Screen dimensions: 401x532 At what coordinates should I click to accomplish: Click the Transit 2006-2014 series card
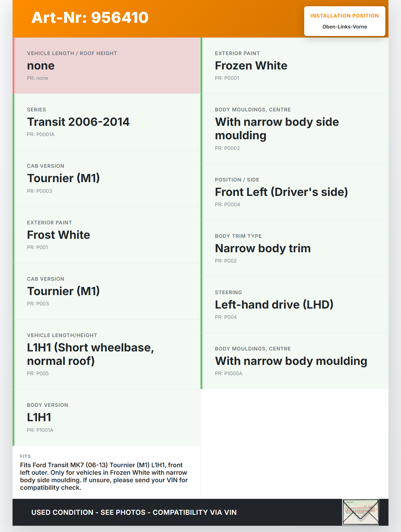(x=107, y=122)
